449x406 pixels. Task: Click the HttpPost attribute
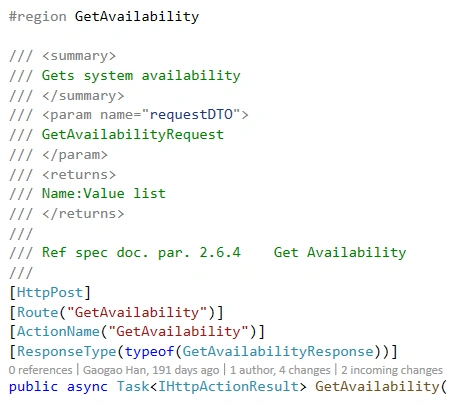click(50, 292)
